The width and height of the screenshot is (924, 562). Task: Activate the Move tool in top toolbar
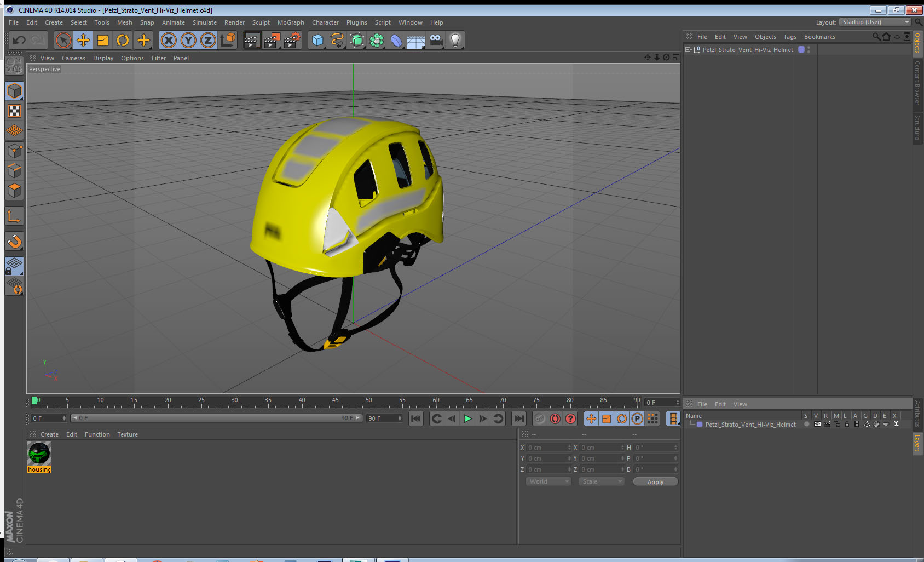(x=83, y=40)
